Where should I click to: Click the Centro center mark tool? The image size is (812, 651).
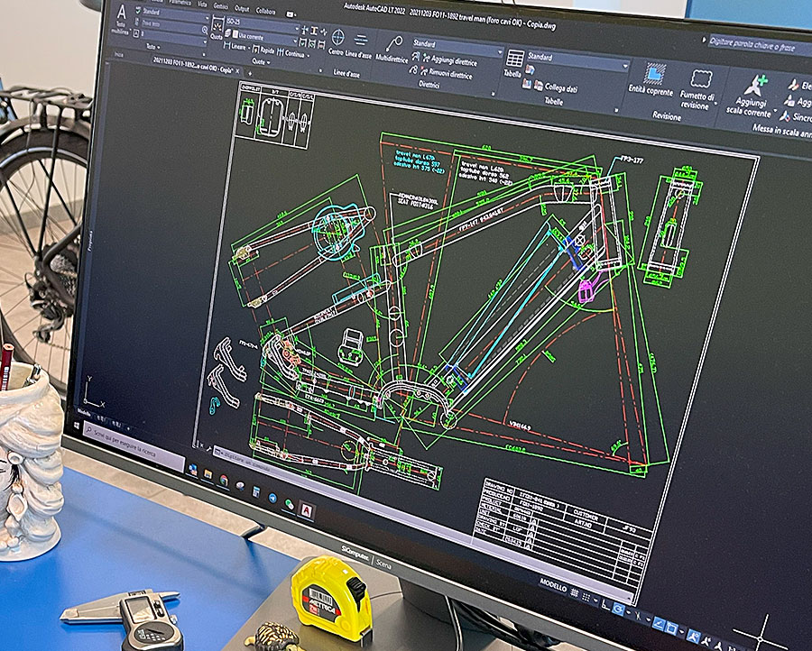click(x=337, y=41)
